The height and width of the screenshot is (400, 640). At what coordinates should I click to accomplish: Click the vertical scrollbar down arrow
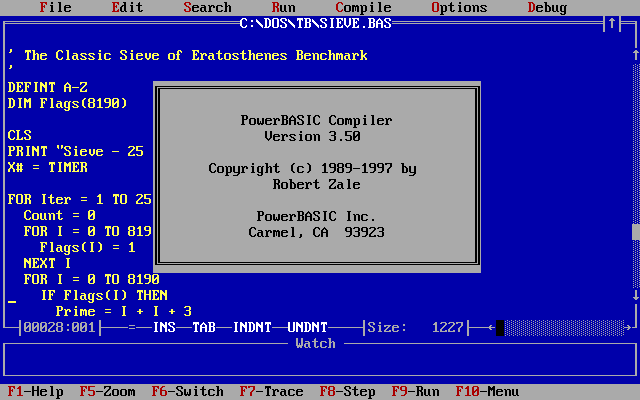(636, 295)
